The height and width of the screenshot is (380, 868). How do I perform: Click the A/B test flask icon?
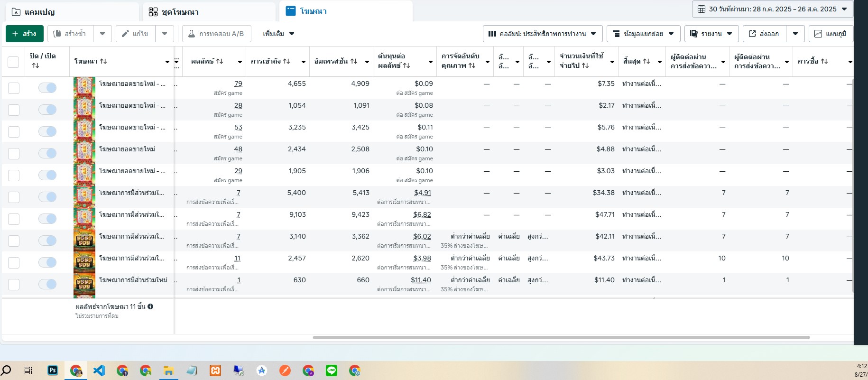coord(192,34)
